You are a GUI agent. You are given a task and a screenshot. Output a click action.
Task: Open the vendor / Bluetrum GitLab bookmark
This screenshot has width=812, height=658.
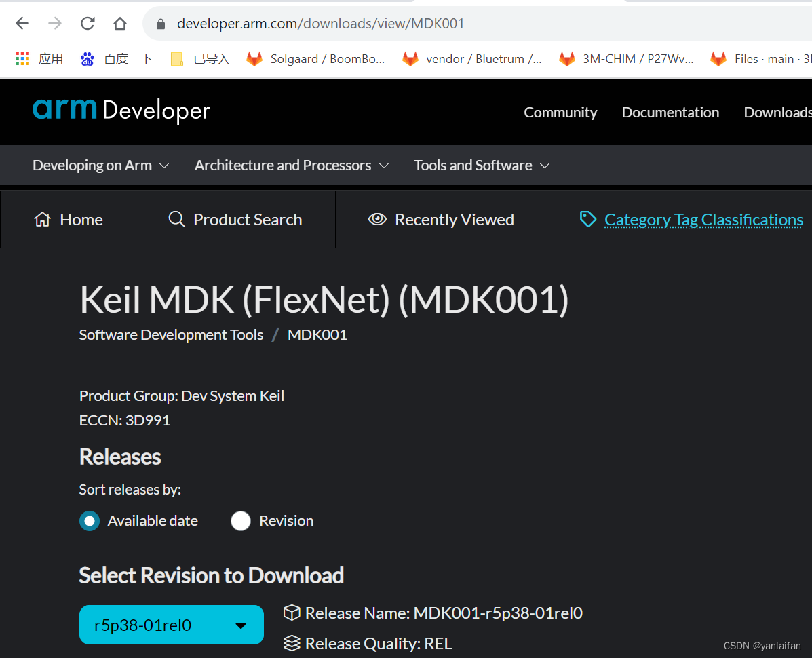[471, 59]
